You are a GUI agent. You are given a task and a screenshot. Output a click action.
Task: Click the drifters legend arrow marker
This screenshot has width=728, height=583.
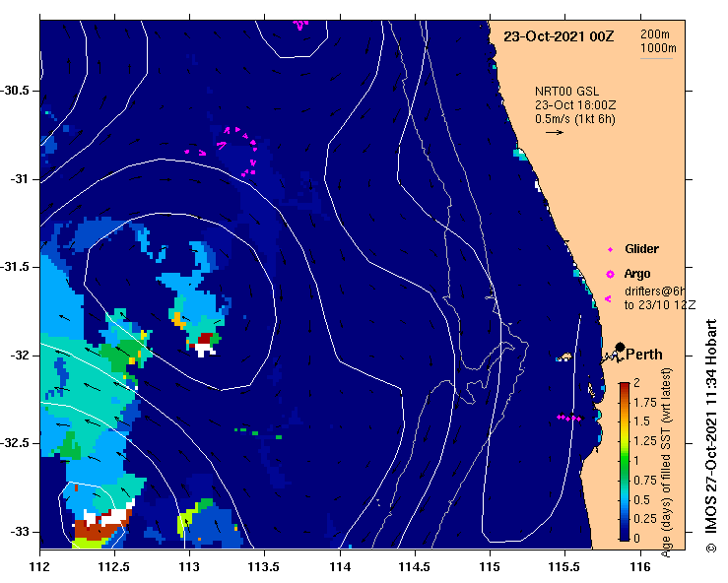pyautogui.click(x=608, y=299)
